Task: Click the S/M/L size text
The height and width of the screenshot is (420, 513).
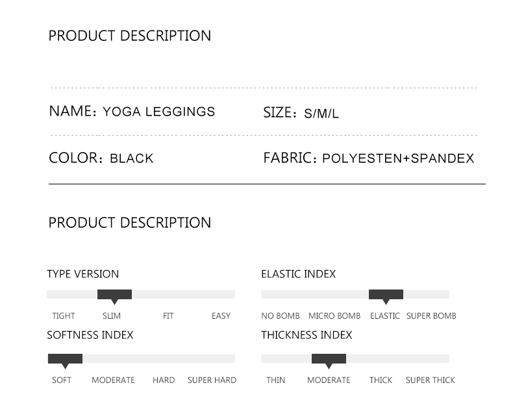Action: click(321, 114)
